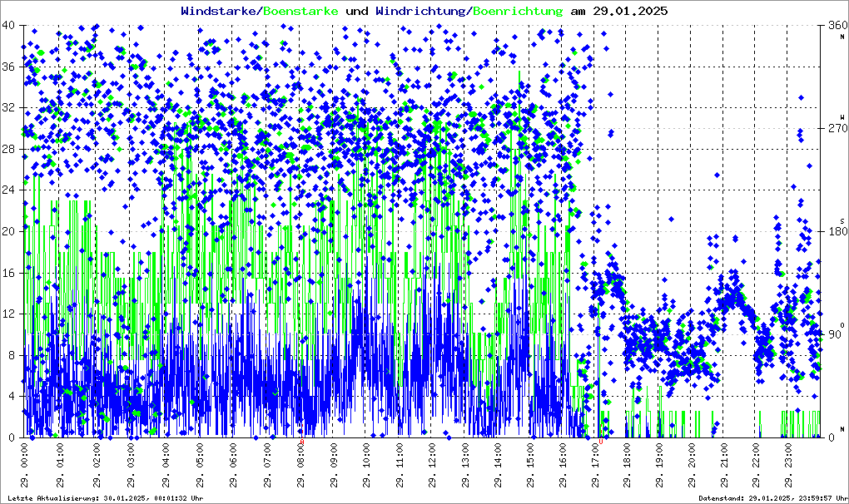Click the 90 label on the direction axis
The height and width of the screenshot is (504, 849).
click(x=835, y=334)
